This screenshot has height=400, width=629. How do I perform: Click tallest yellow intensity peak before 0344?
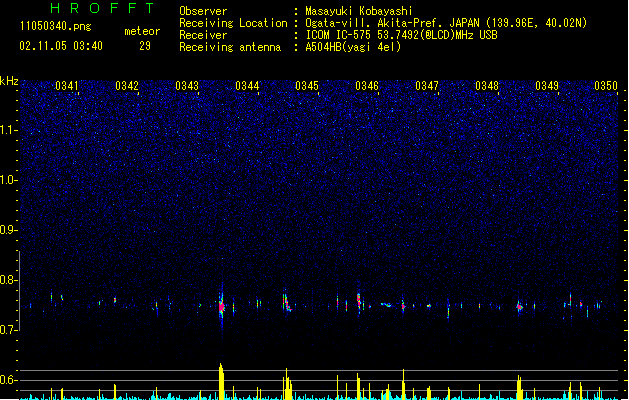[221, 381]
